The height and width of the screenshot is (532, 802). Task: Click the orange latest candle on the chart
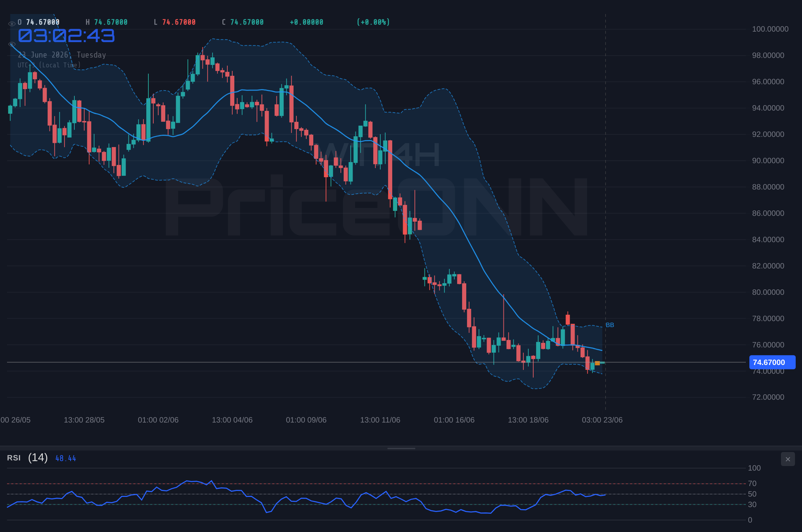[597, 363]
